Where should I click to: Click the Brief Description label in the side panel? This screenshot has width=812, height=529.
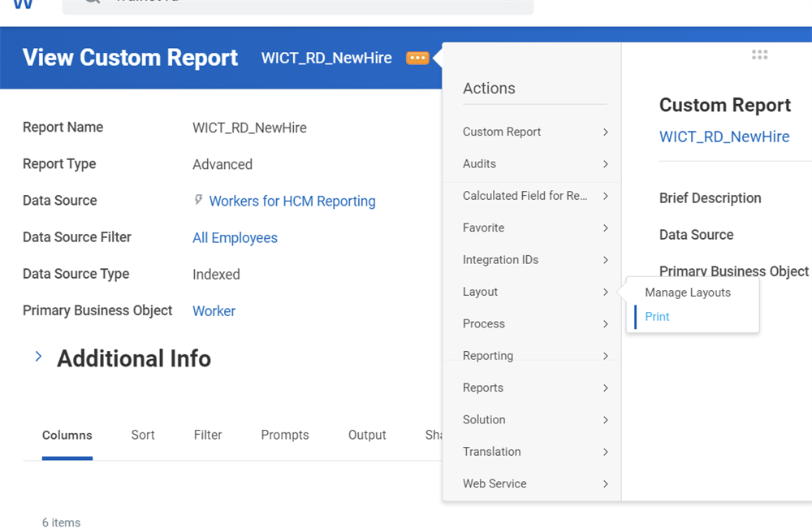[710, 198]
